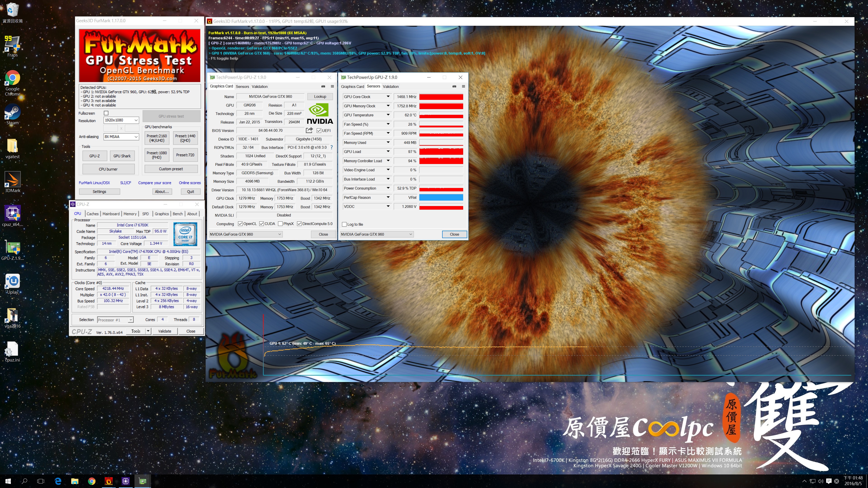
Task: Open the cpuz_x64 desktop icon
Action: click(x=12, y=216)
